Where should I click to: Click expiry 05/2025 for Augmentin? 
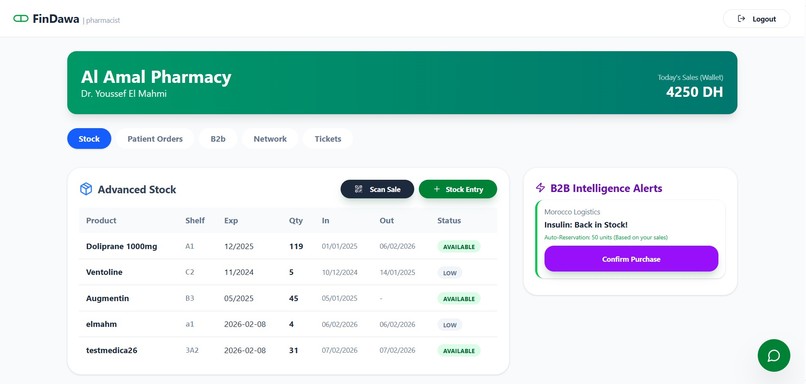tap(239, 298)
